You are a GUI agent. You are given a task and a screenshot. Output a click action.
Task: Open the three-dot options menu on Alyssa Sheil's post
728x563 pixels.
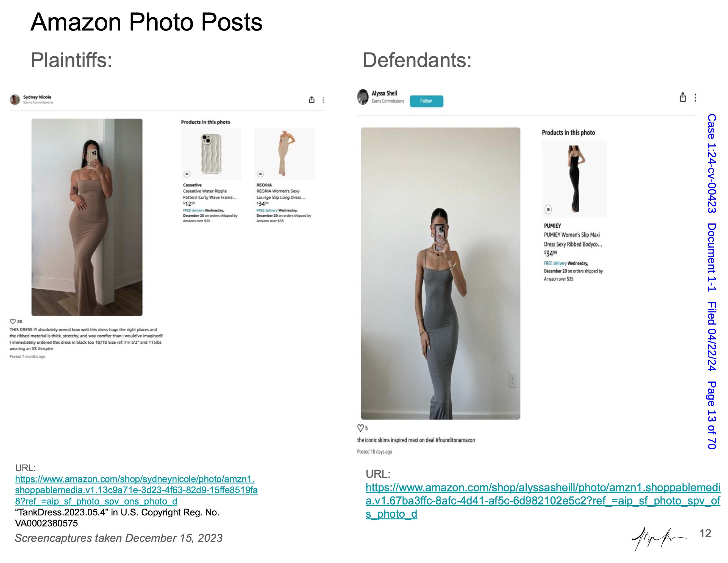point(695,97)
